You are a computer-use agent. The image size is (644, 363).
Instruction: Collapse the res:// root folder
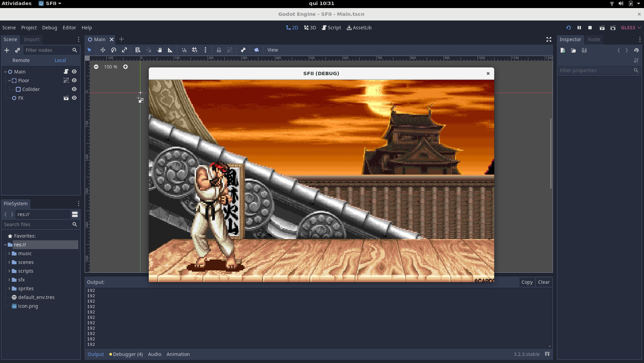pyautogui.click(x=5, y=245)
